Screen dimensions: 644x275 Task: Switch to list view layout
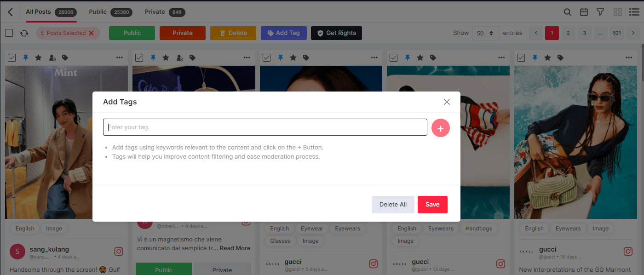[634, 12]
